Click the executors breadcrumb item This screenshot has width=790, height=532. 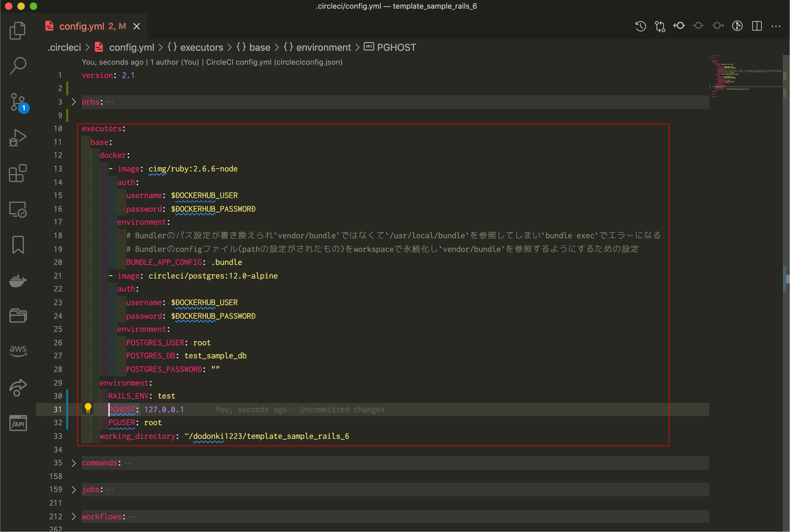(201, 47)
